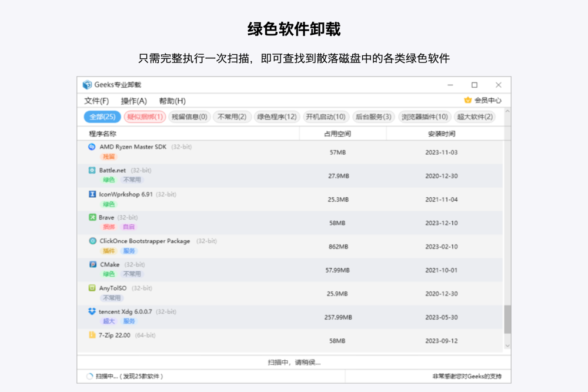Click the AMD Ryzen Master SDK app icon
Image resolution: width=588 pixels, height=392 pixels.
tap(92, 147)
